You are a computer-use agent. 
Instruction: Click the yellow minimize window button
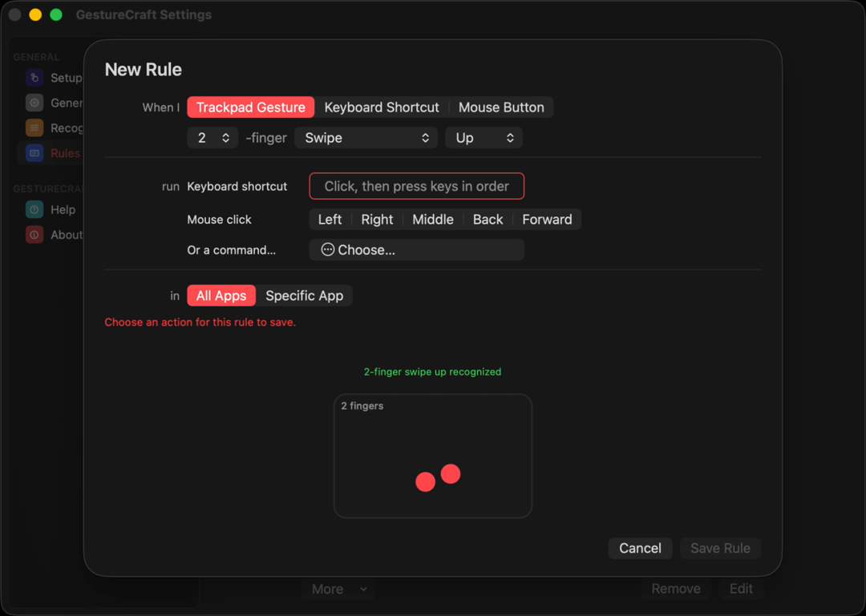point(35,15)
